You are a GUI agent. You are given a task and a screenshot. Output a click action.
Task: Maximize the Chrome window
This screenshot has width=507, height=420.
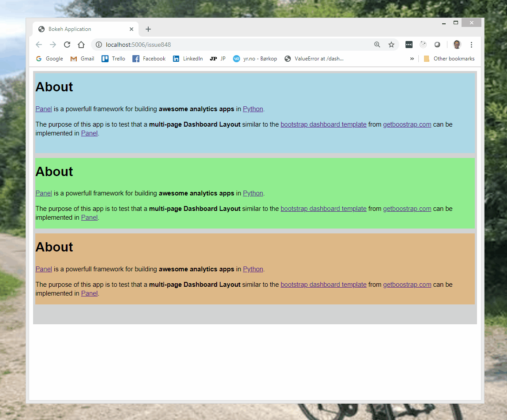click(455, 22)
